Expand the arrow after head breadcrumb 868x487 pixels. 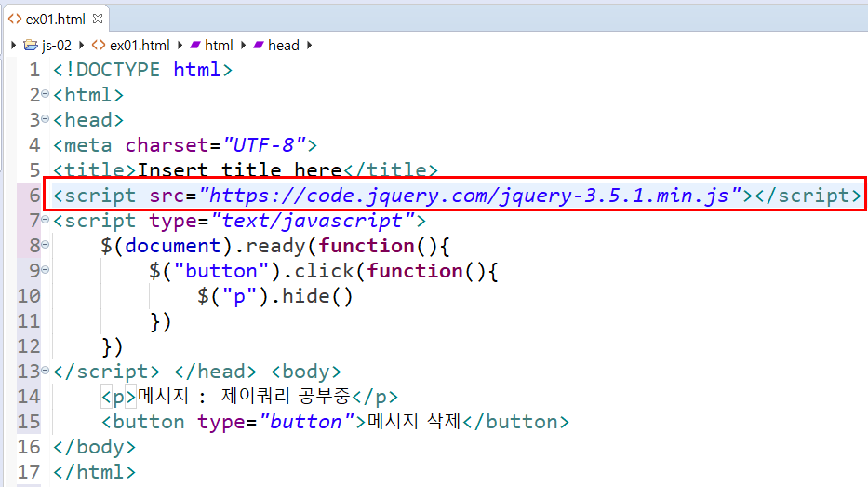tap(309, 46)
